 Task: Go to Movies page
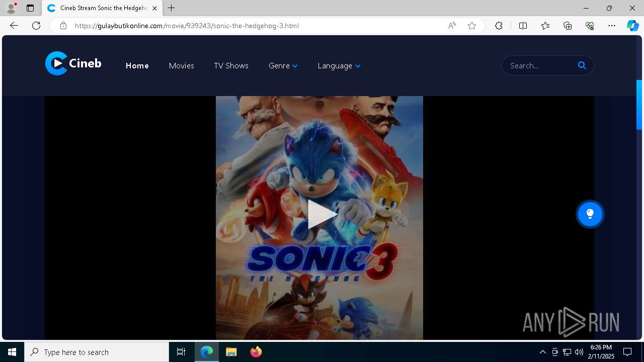(181, 66)
